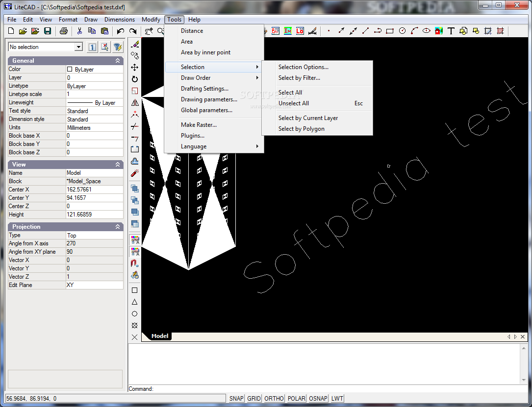Click the Cut scissors icon
This screenshot has height=407, width=532.
80,31
